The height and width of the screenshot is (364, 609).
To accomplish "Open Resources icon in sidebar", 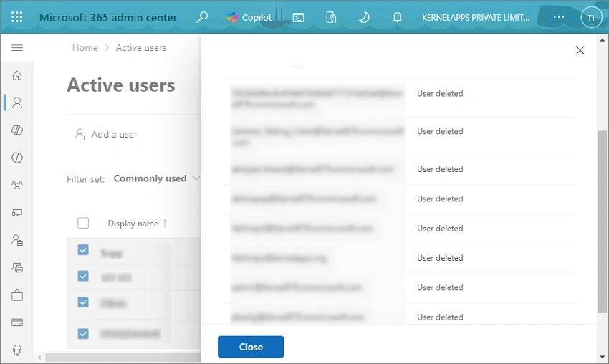I will click(17, 268).
